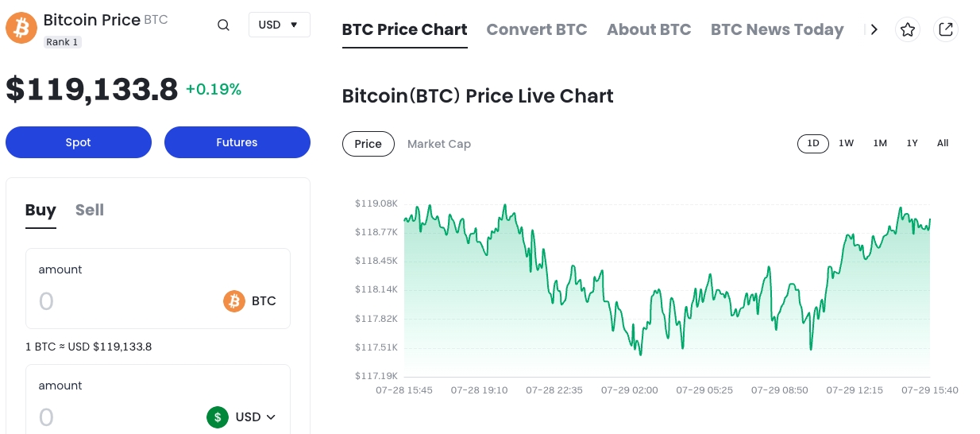The image size is (980, 434).
Task: Show the 1Y chart range
Action: point(912,143)
